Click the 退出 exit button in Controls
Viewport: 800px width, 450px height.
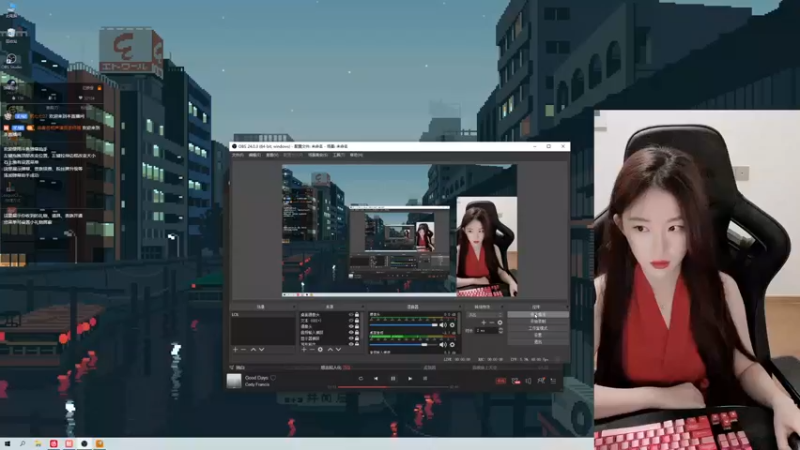pos(538,341)
